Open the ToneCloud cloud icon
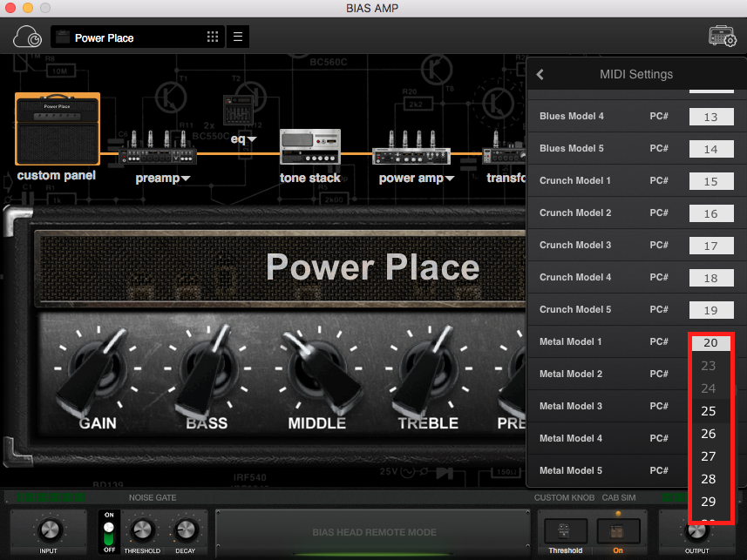747x560 pixels. (x=27, y=37)
